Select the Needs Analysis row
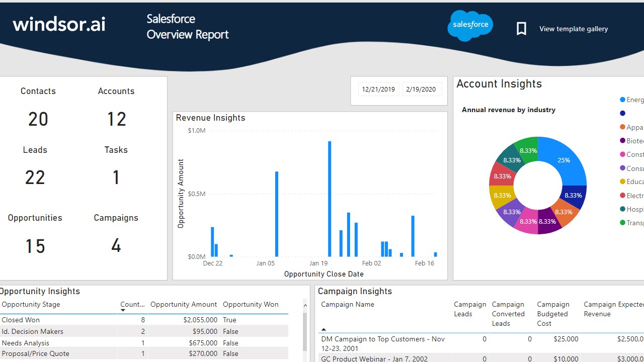The height and width of the screenshot is (362, 644). (x=144, y=343)
